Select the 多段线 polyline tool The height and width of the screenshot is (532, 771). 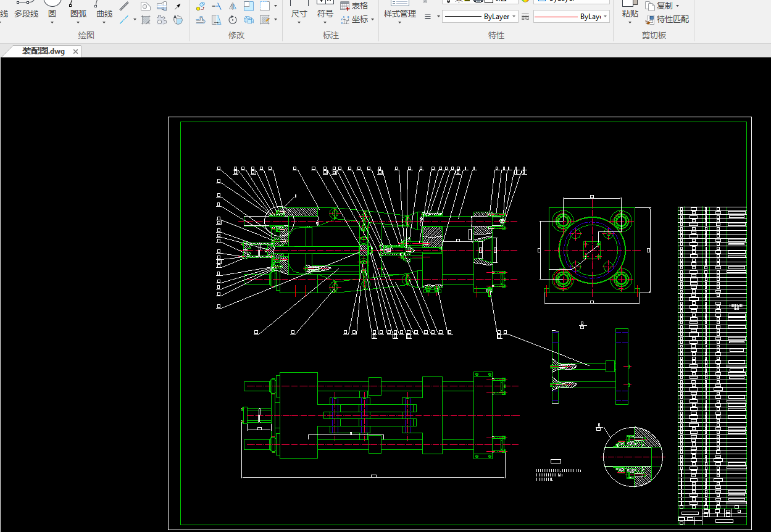point(26,13)
